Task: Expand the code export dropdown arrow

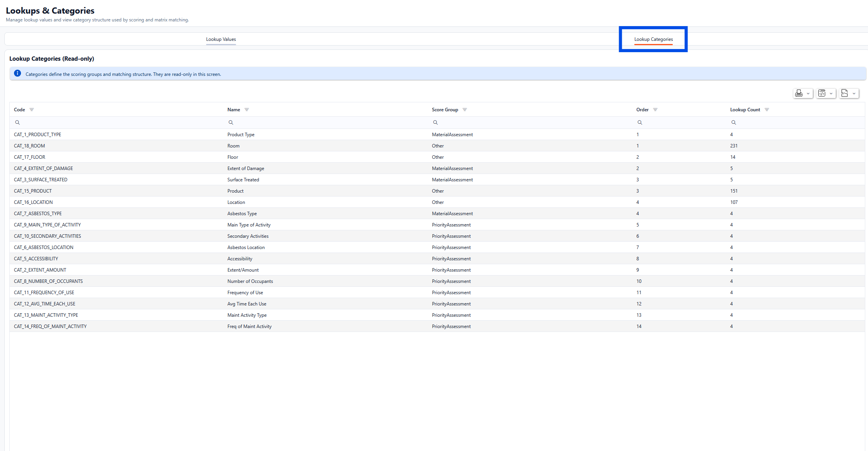Action: tap(831, 93)
